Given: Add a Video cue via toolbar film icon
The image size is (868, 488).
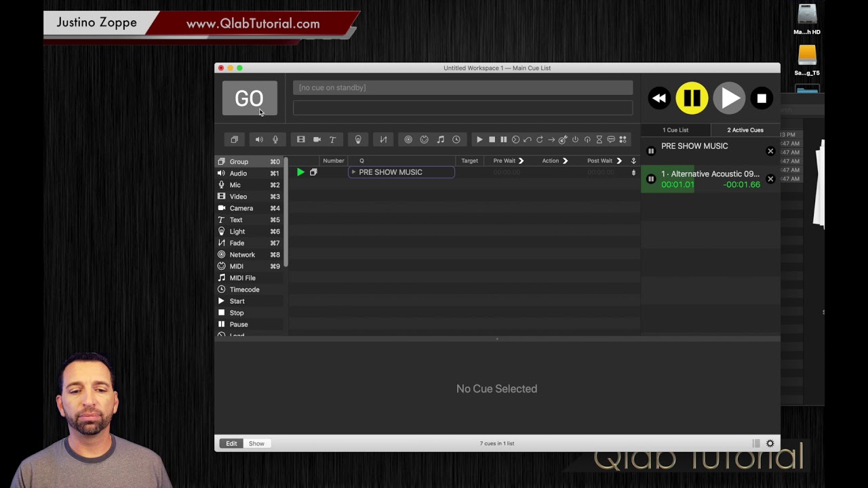Looking at the screenshot, I should (300, 140).
